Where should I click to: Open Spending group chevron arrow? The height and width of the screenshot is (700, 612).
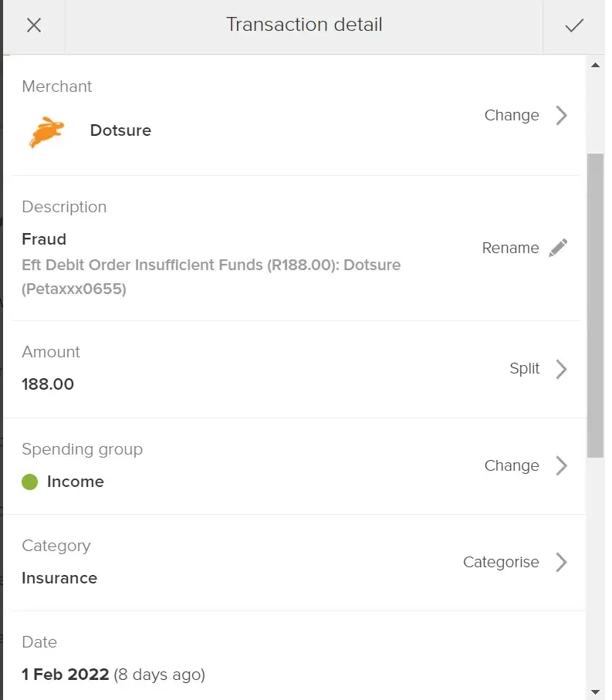coord(562,466)
